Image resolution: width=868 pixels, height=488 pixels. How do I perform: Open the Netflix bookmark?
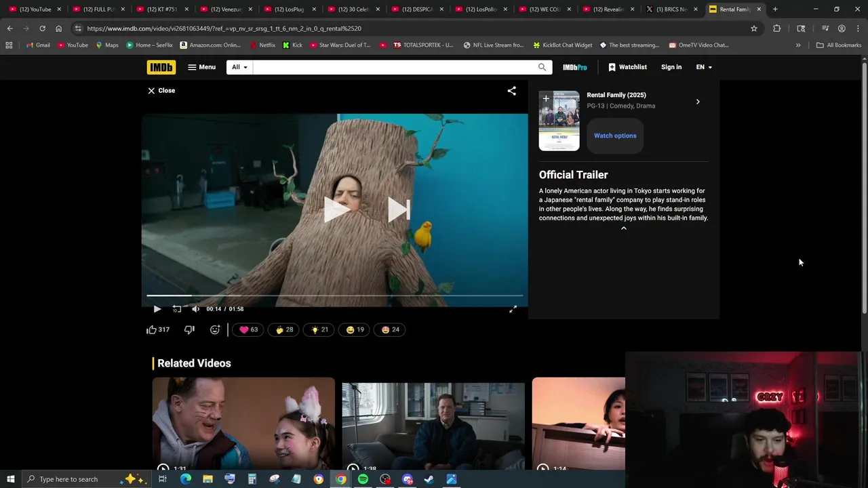(262, 45)
